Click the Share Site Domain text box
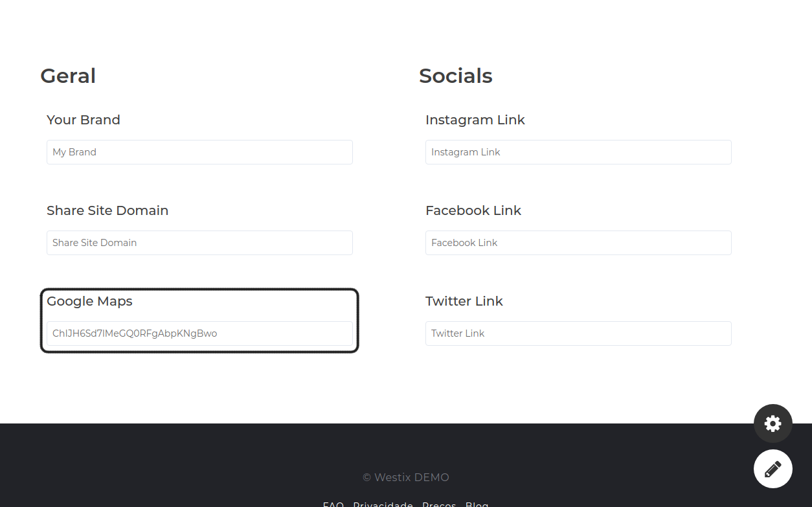 [199, 243]
